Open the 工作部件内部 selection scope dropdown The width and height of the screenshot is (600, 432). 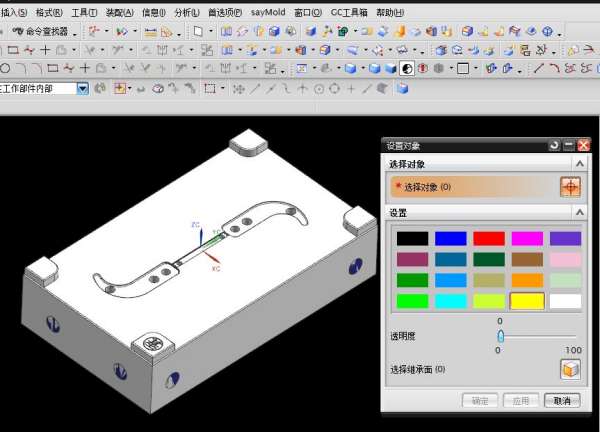click(83, 88)
